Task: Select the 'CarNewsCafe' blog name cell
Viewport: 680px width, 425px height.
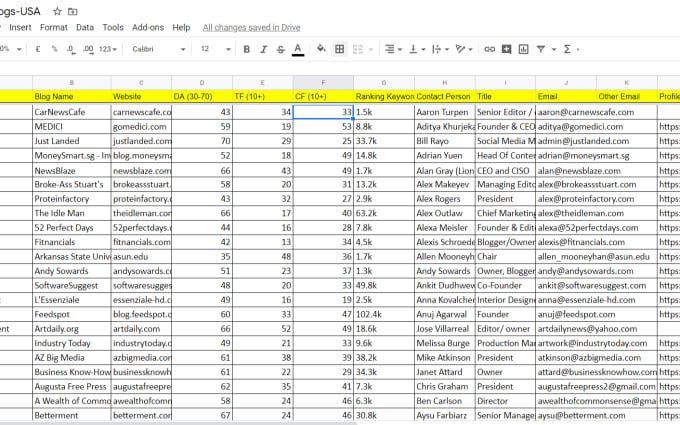Action: click(x=72, y=112)
